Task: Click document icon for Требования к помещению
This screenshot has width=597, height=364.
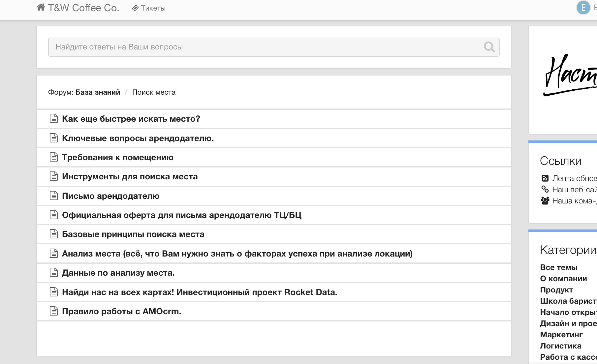Action: coord(53,157)
